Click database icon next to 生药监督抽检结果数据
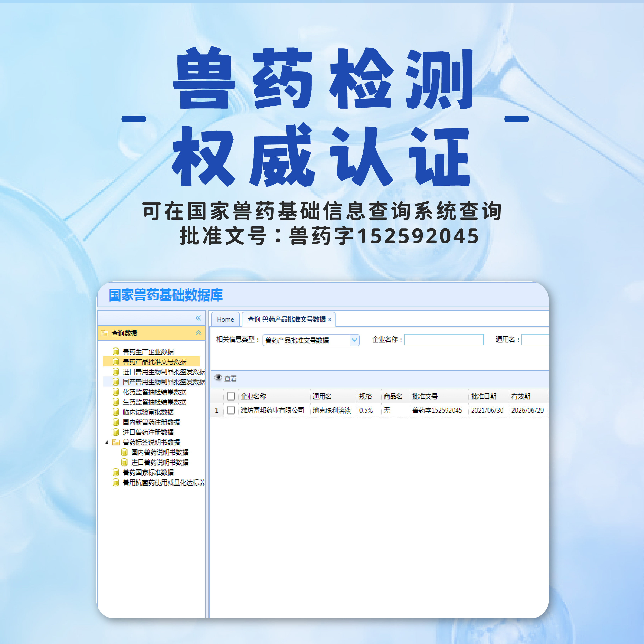 (x=116, y=402)
